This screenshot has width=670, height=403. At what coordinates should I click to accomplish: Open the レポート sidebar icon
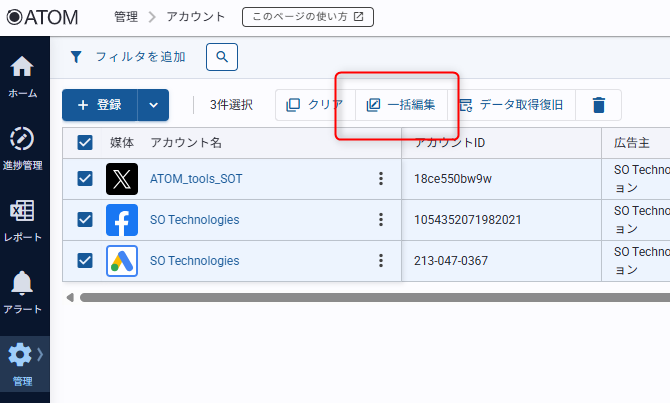click(x=22, y=219)
